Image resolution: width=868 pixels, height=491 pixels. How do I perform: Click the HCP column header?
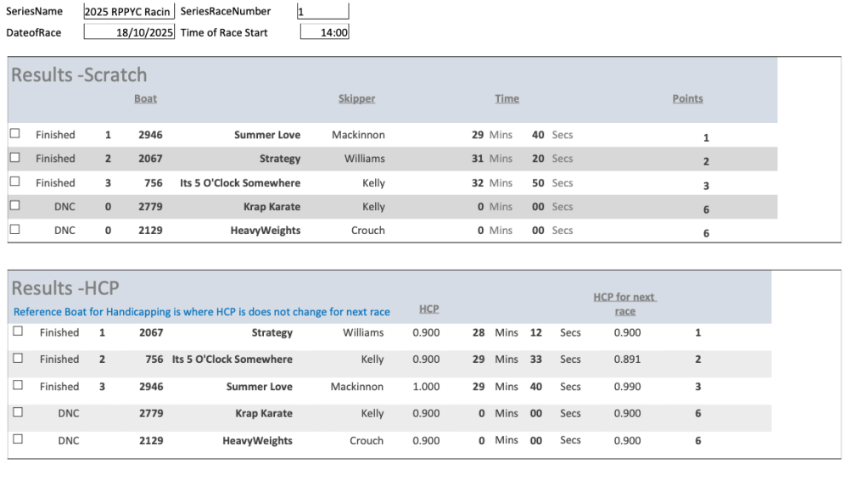click(x=428, y=309)
